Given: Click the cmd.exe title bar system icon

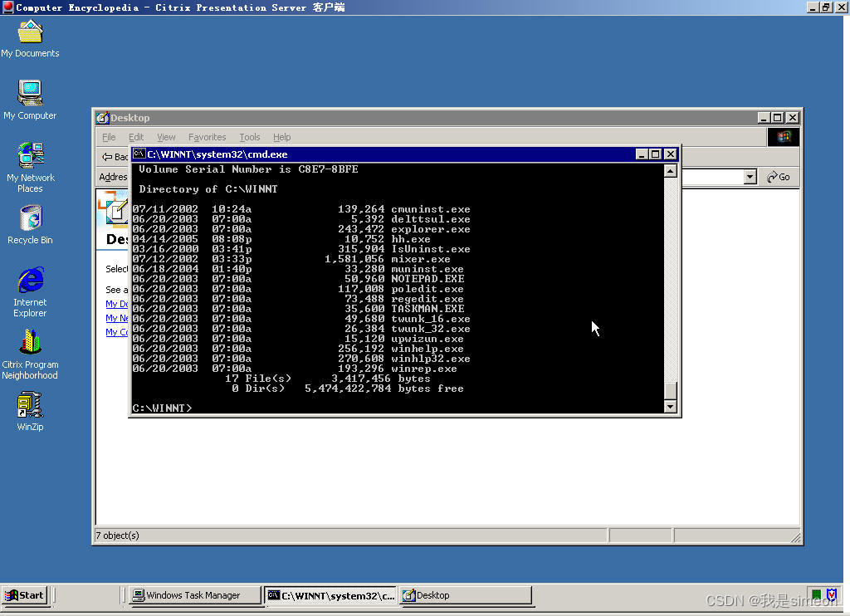Looking at the screenshot, I should click(139, 154).
